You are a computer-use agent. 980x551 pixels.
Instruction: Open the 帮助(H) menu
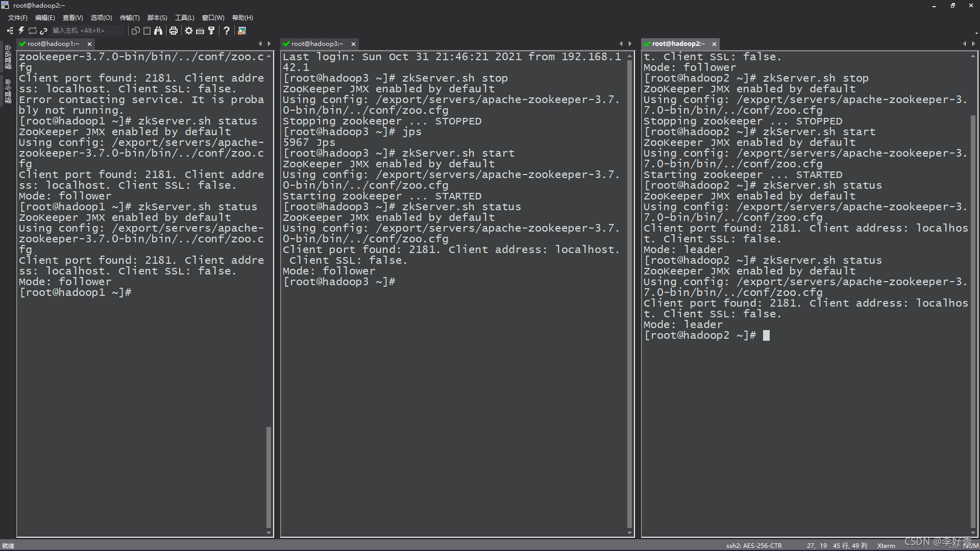(242, 17)
